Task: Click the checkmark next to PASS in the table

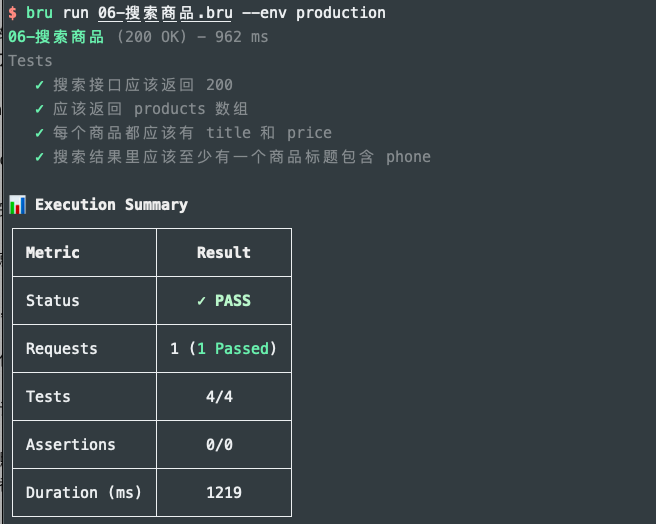Action: point(203,301)
